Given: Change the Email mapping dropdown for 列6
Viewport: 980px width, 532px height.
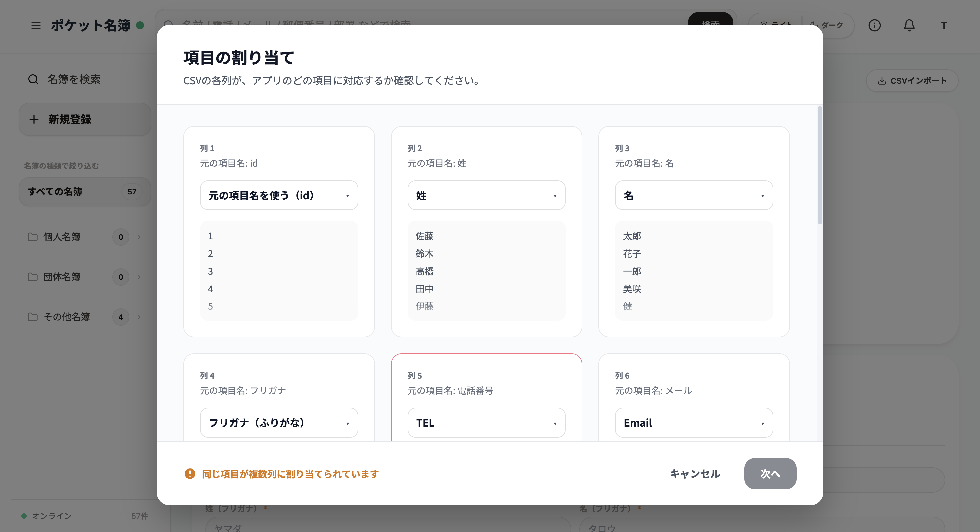Looking at the screenshot, I should [694, 422].
